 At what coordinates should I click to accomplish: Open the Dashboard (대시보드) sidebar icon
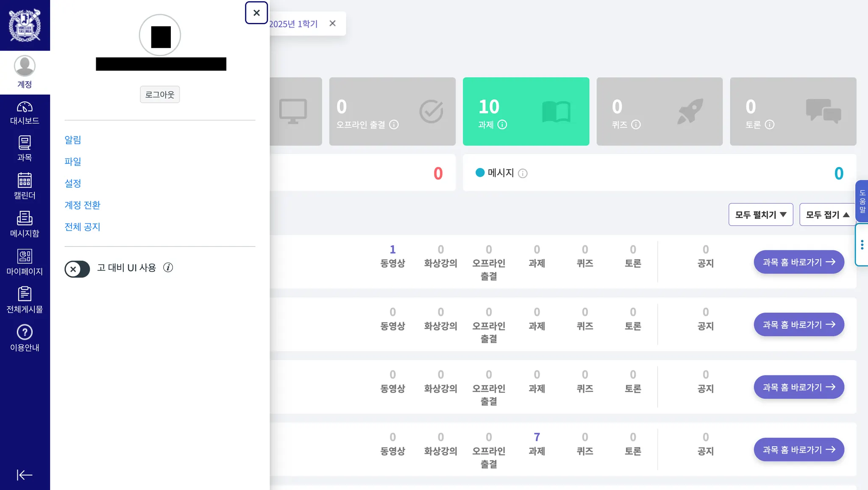[25, 112]
